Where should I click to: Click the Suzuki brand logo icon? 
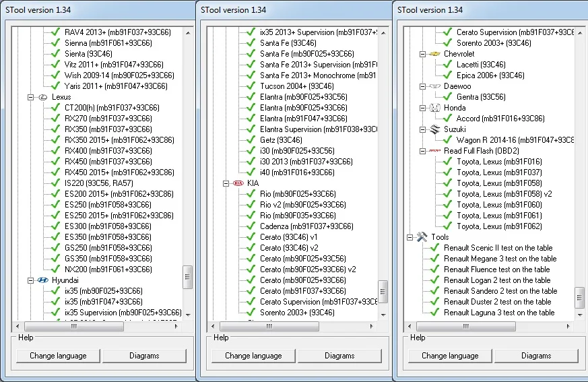434,129
